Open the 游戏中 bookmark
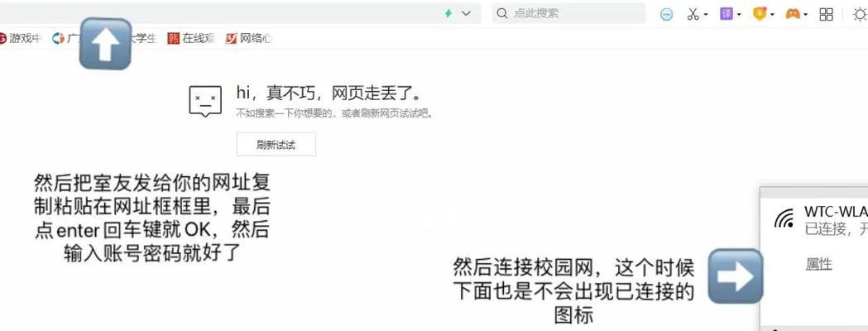868x331 pixels. (21, 38)
